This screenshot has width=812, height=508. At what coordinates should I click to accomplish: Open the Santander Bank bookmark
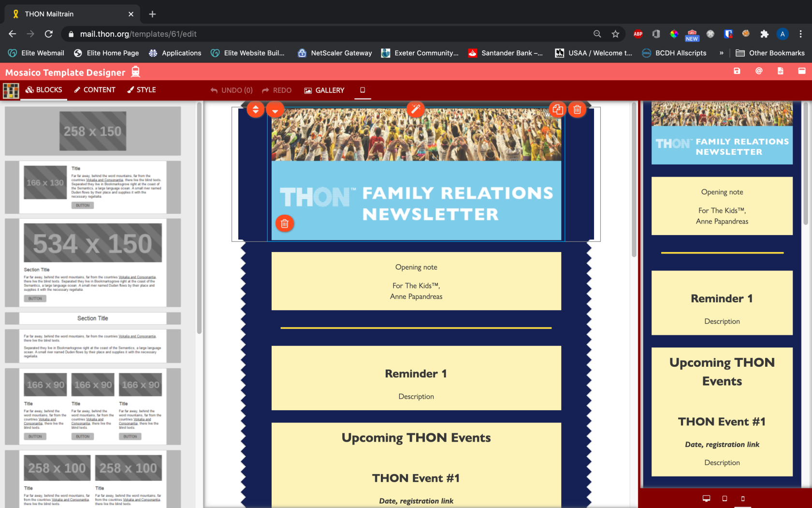506,53
